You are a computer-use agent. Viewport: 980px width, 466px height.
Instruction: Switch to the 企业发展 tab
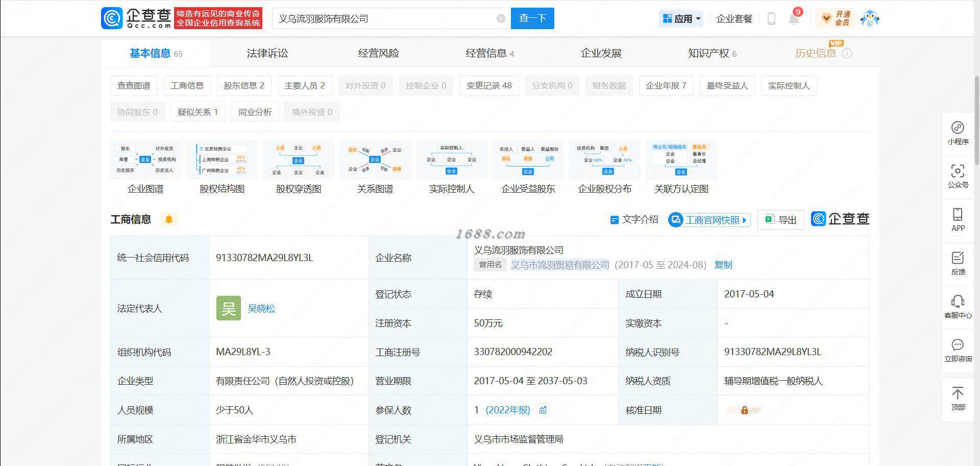601,53
